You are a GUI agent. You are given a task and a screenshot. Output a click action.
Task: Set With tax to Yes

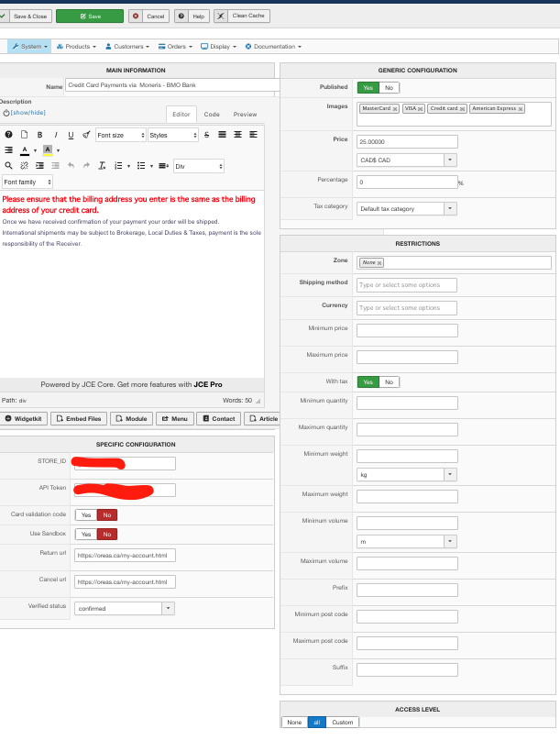point(368,381)
